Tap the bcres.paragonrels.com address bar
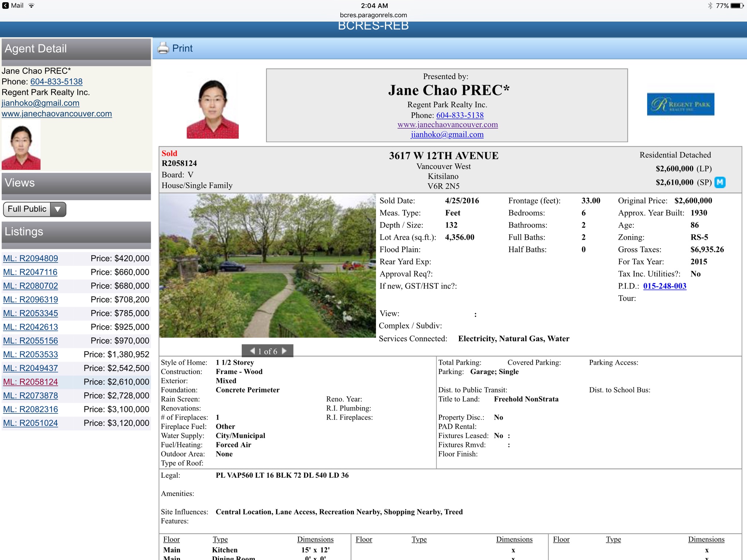The image size is (747, 560). [x=373, y=15]
